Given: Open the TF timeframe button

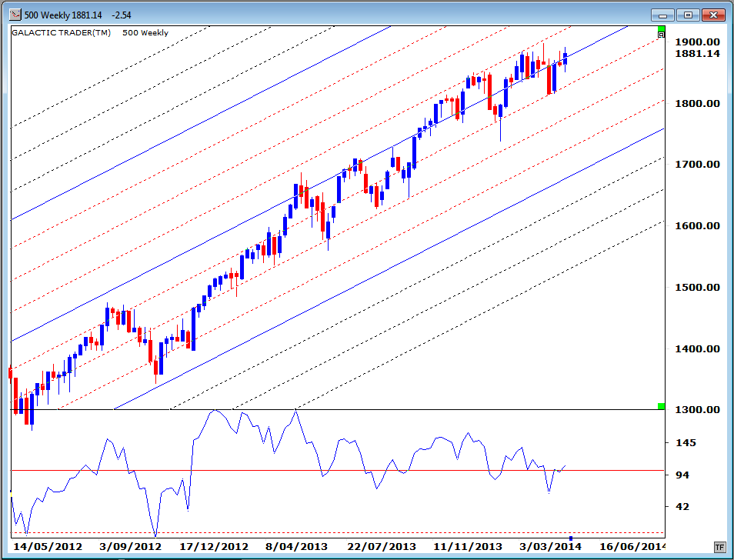Looking at the screenshot, I should click(x=719, y=546).
